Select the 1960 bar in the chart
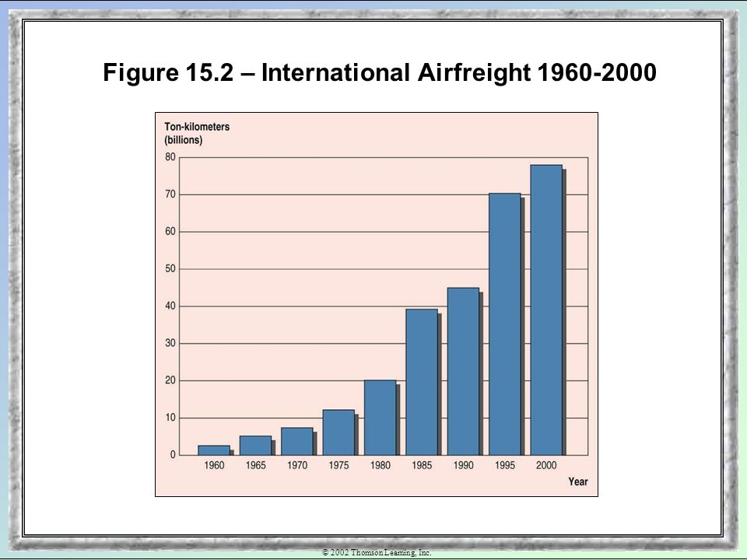The width and height of the screenshot is (747, 560). point(215,450)
